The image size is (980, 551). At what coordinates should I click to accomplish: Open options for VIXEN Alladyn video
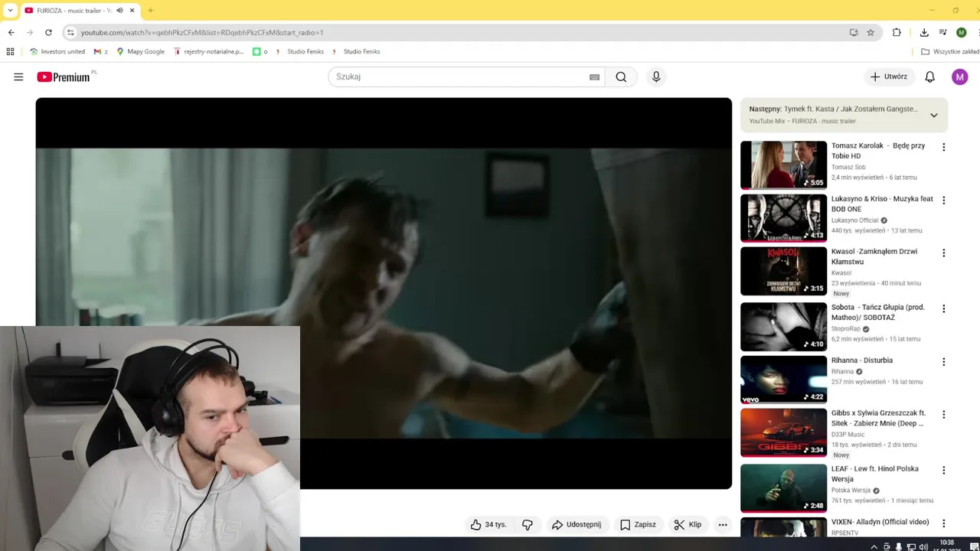tap(943, 523)
